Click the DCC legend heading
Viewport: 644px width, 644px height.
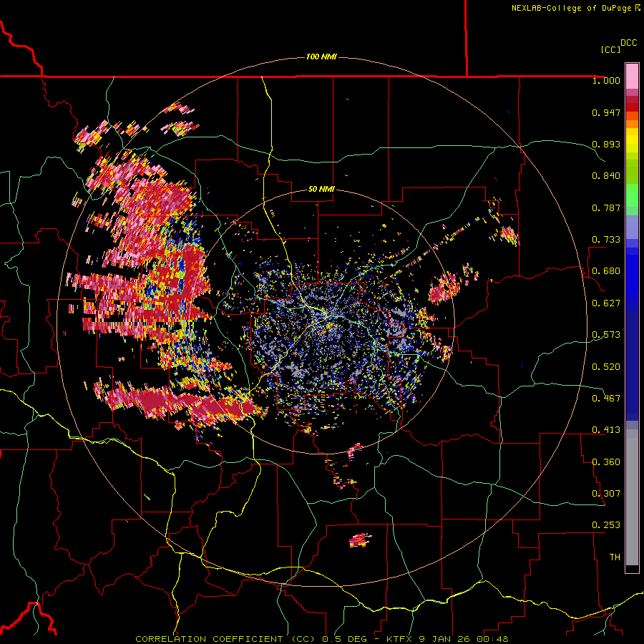point(628,43)
